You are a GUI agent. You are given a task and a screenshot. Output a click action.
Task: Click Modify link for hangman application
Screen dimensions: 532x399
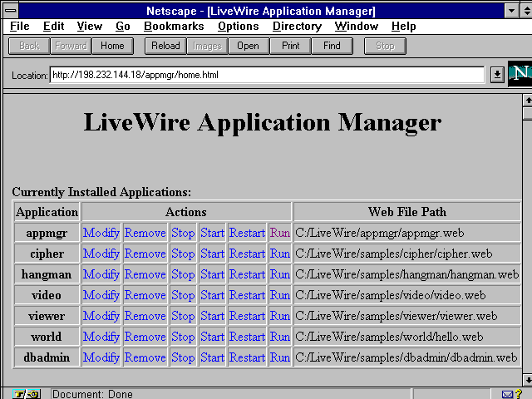101,274
